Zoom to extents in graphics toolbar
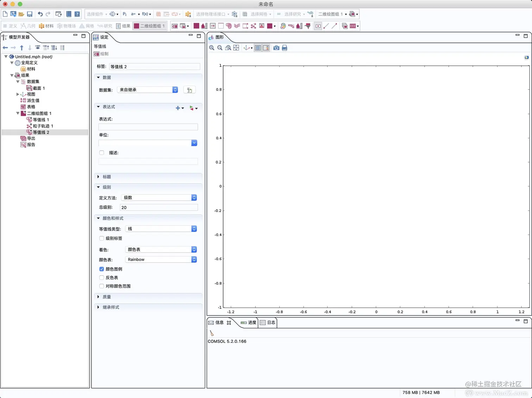532x398 pixels. [236, 48]
